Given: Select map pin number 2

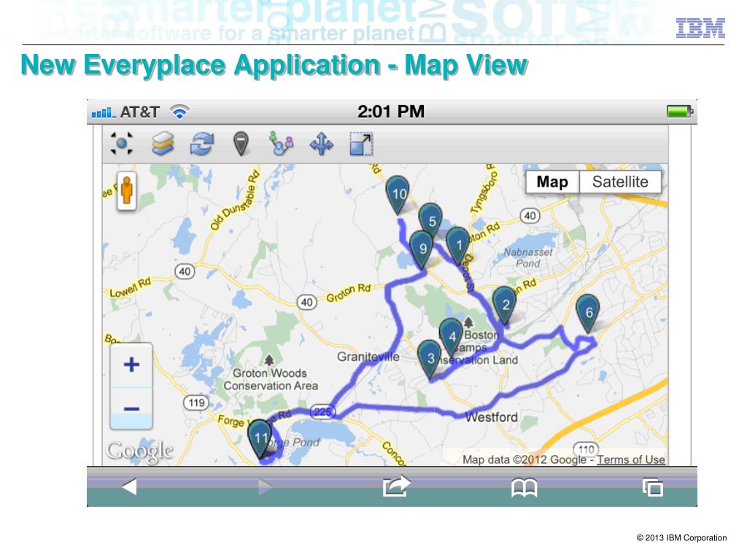Looking at the screenshot, I should (x=505, y=305).
